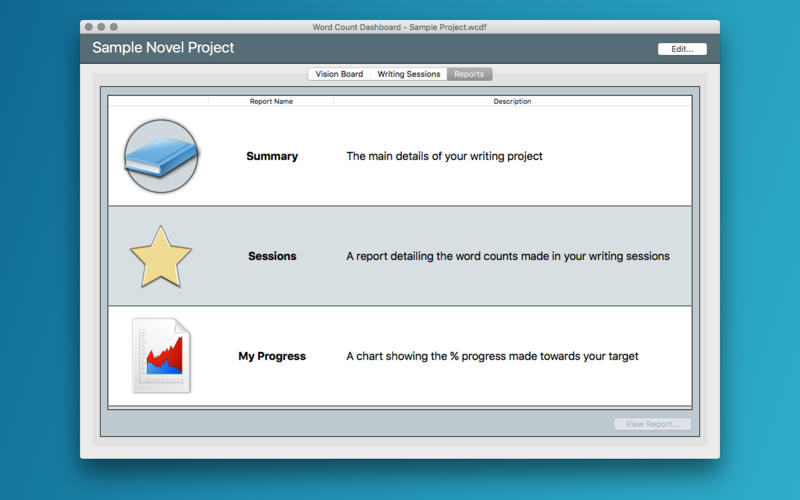800x500 pixels.
Task: Select the Summary report name
Action: [272, 156]
